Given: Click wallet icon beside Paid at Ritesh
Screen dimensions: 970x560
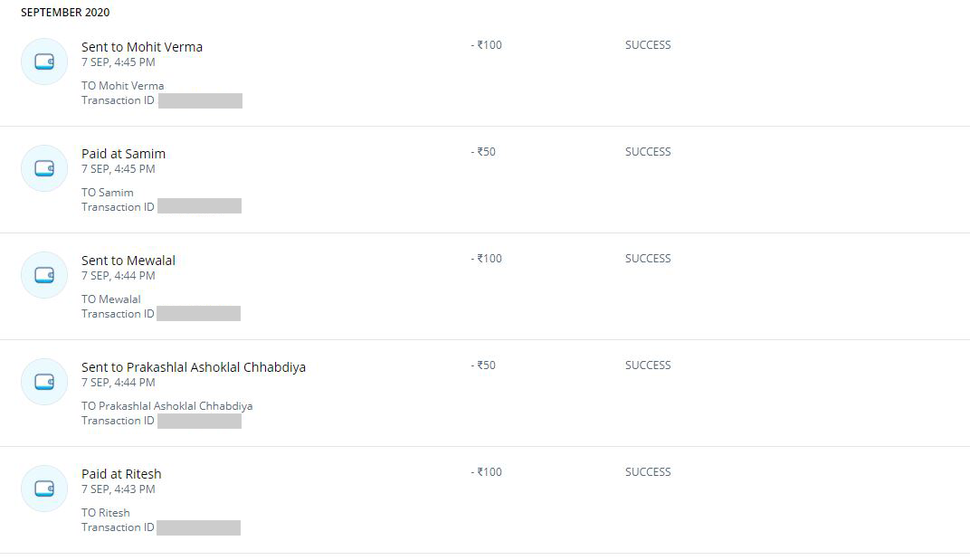Looking at the screenshot, I should tap(44, 489).
